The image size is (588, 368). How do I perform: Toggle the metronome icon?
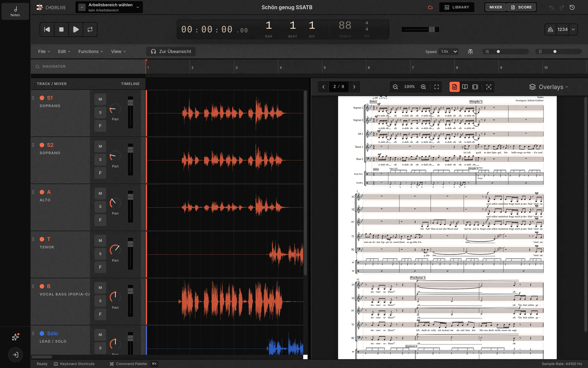(551, 29)
